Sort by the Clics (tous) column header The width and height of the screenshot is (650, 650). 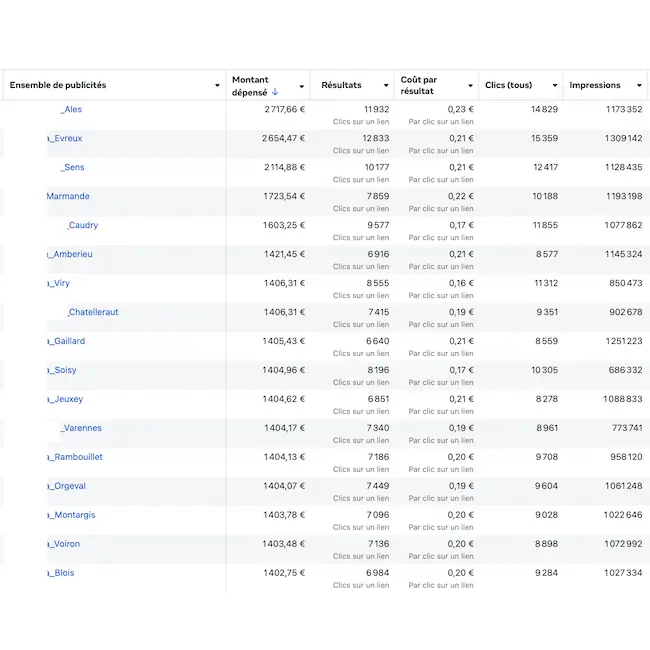(x=508, y=85)
